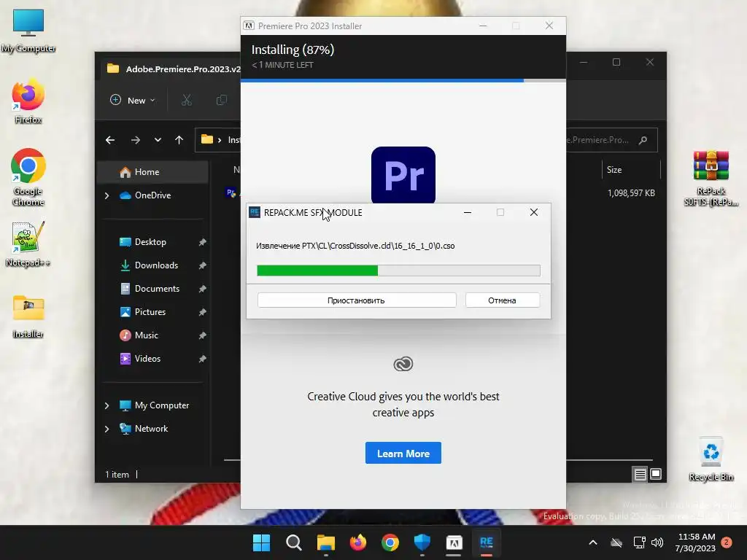
Task: Click Отмена to cancel extraction
Action: point(502,300)
